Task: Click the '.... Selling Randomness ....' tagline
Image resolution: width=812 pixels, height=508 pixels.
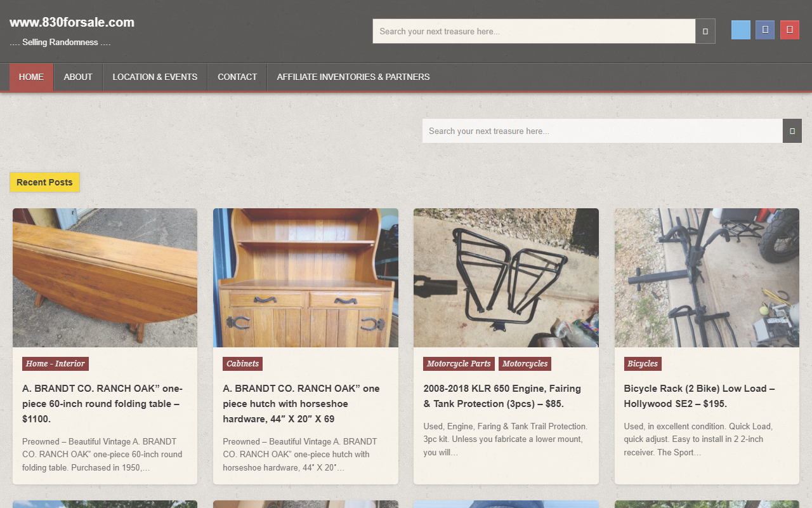Action: [x=60, y=43]
